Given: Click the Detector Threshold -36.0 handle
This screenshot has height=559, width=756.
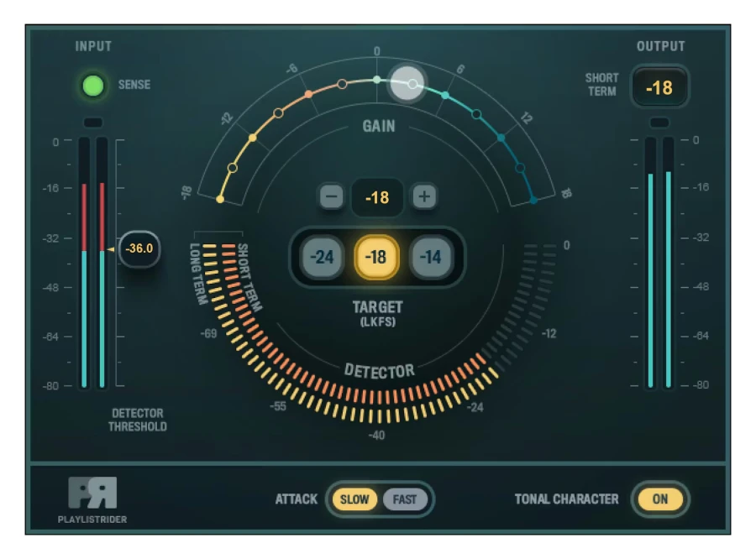Looking at the screenshot, I should click(x=139, y=248).
